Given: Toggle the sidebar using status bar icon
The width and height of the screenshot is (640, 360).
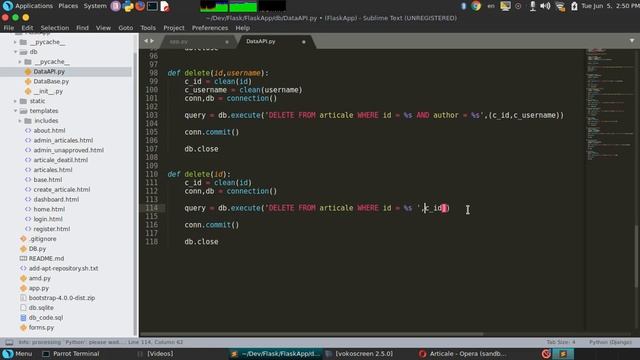Looking at the screenshot, I should click(9, 342).
